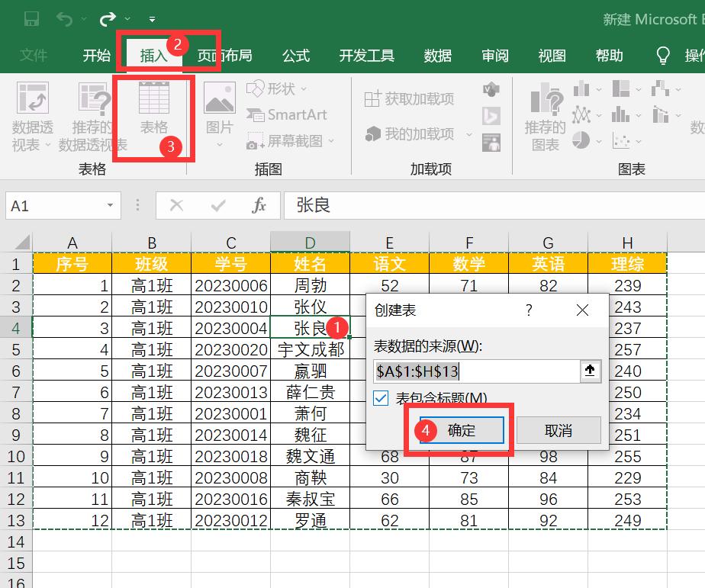The image size is (705, 588).
Task: Switch to the 帮助 ribbon tab
Action: coord(609,56)
